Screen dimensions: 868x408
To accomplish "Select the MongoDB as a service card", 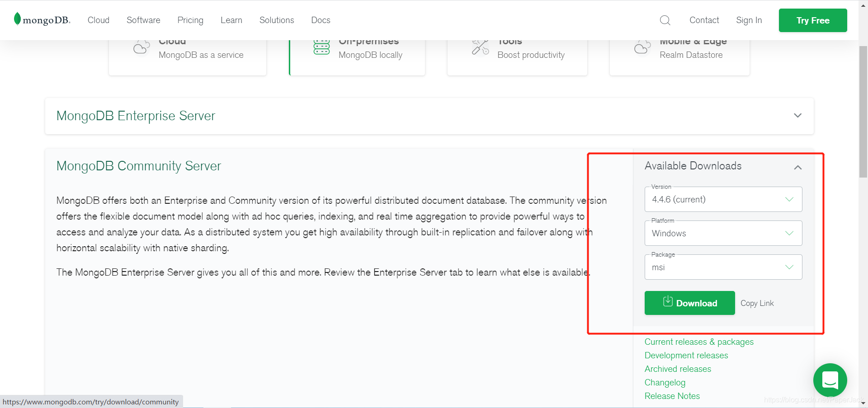I will (188, 57).
